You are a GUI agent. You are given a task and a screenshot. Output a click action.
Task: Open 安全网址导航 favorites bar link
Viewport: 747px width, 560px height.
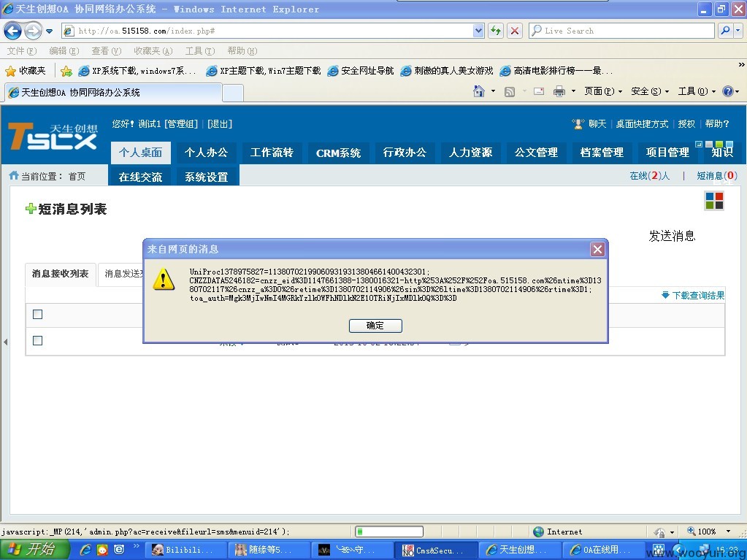coord(361,71)
